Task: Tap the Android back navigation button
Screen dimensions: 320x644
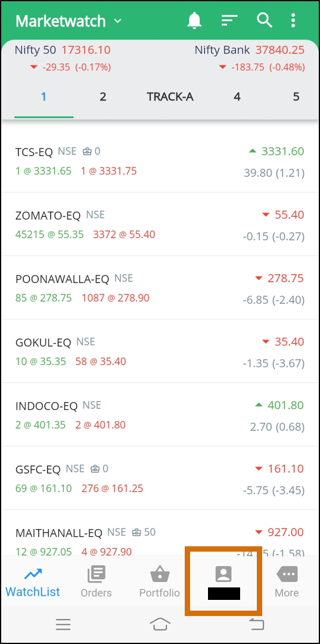Action: [257, 624]
